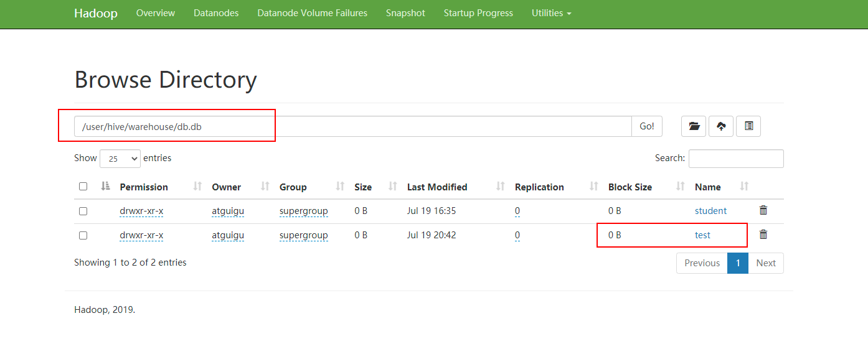Click the Next pagination button
Image resolution: width=868 pixels, height=349 pixels.
pyautogui.click(x=766, y=263)
